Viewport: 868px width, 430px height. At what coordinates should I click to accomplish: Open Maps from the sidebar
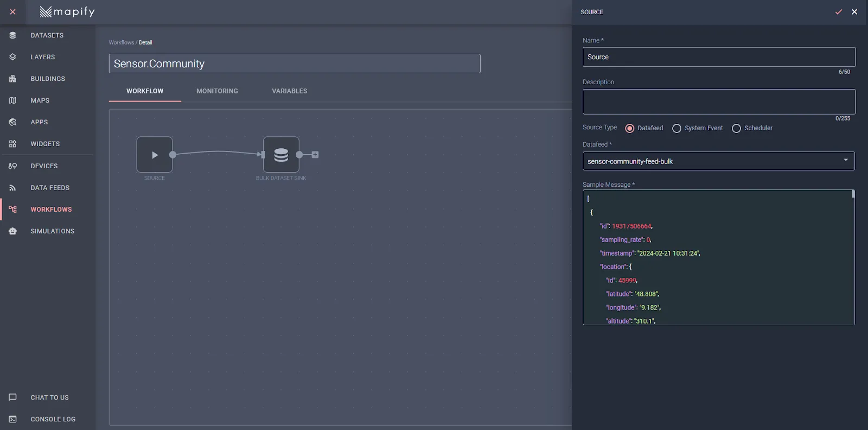40,100
